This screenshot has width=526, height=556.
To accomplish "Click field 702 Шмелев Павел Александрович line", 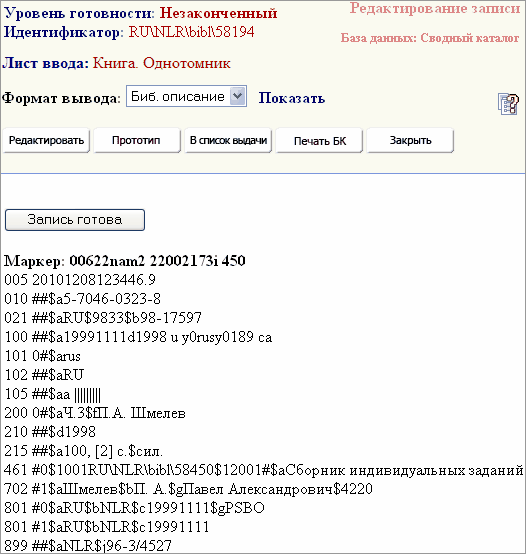I will click(x=188, y=489).
